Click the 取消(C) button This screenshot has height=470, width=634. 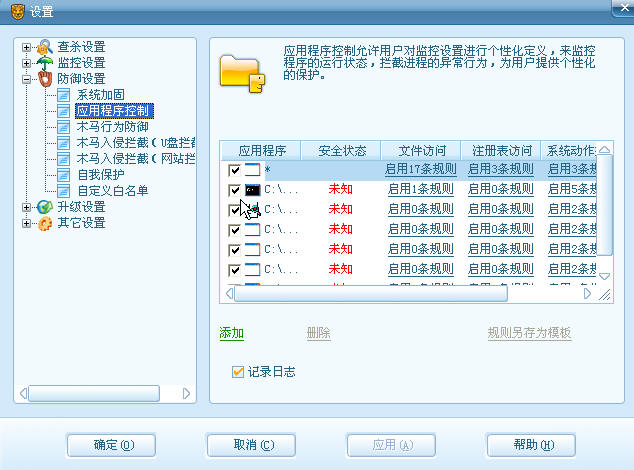tap(251, 445)
